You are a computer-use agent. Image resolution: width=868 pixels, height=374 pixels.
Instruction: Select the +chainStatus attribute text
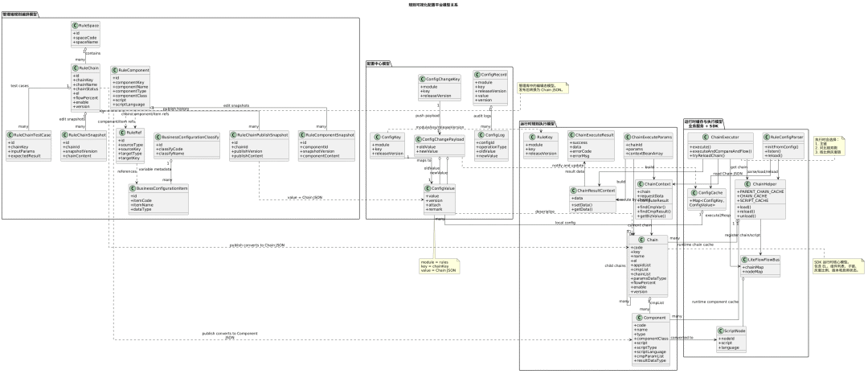click(86, 88)
